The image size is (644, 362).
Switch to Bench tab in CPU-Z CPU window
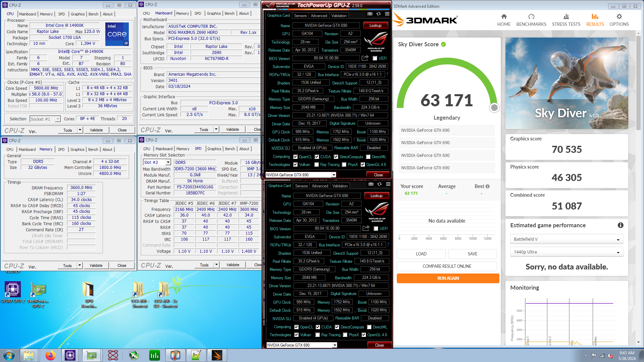pyautogui.click(x=93, y=14)
